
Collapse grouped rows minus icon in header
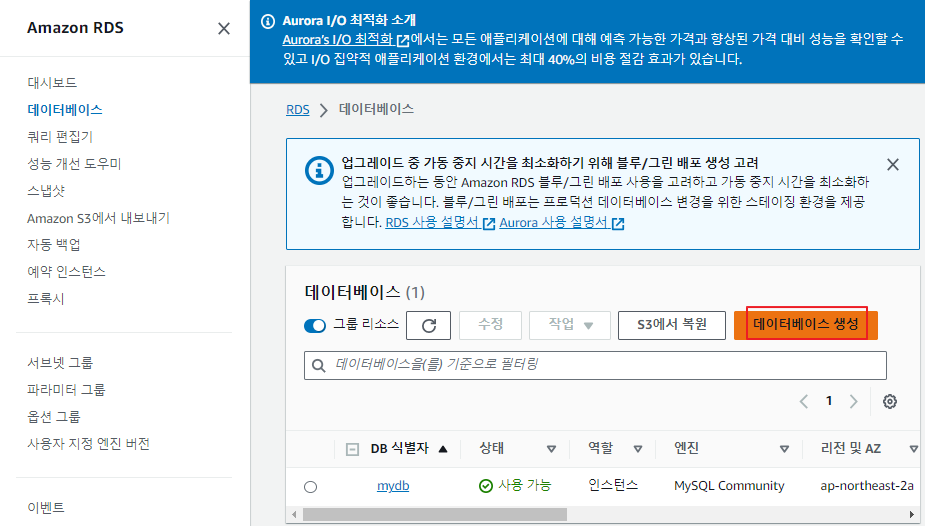tap(352, 450)
